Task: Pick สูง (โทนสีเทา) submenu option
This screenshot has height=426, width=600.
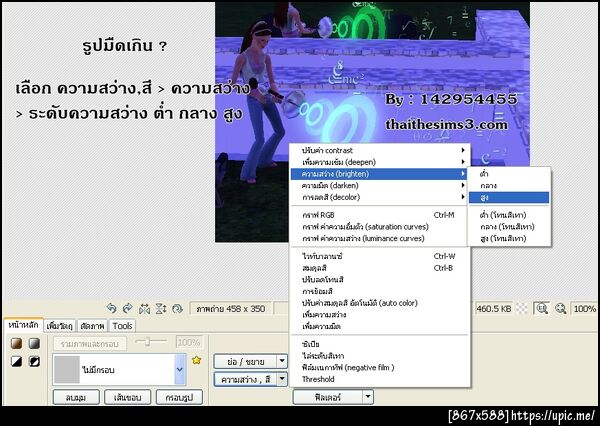Action: [x=509, y=238]
